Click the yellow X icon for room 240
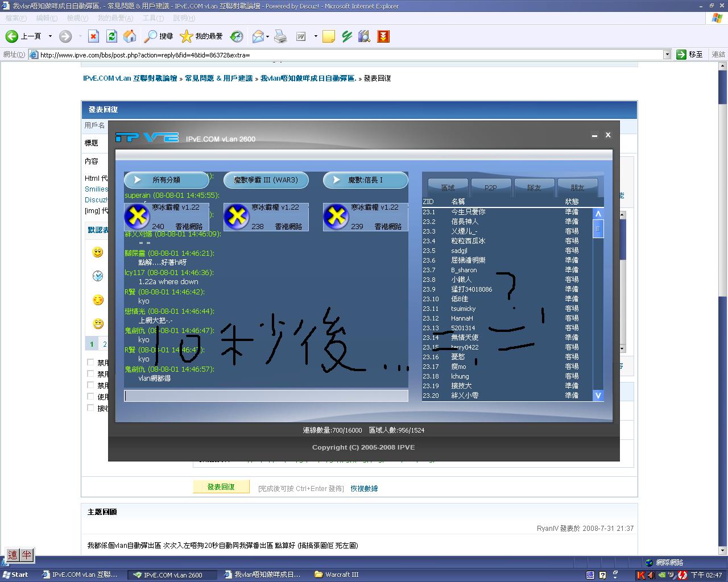This screenshot has width=728, height=582. tap(137, 217)
